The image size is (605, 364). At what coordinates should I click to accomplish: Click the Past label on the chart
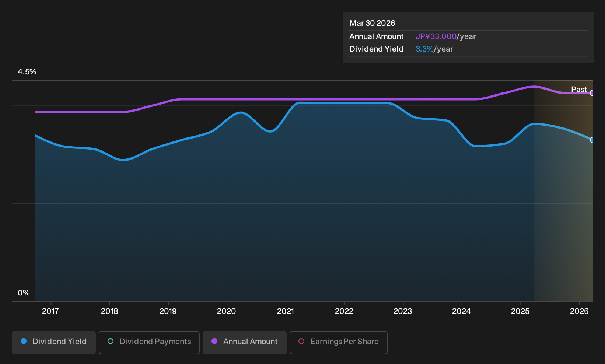click(579, 89)
